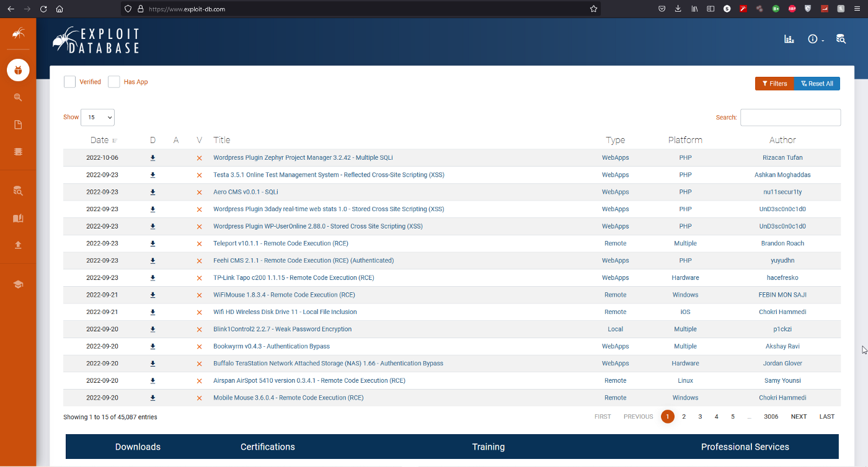Open Buffalo TeraStation Authentication Bypass link
Image resolution: width=868 pixels, height=467 pixels.
tap(328, 364)
